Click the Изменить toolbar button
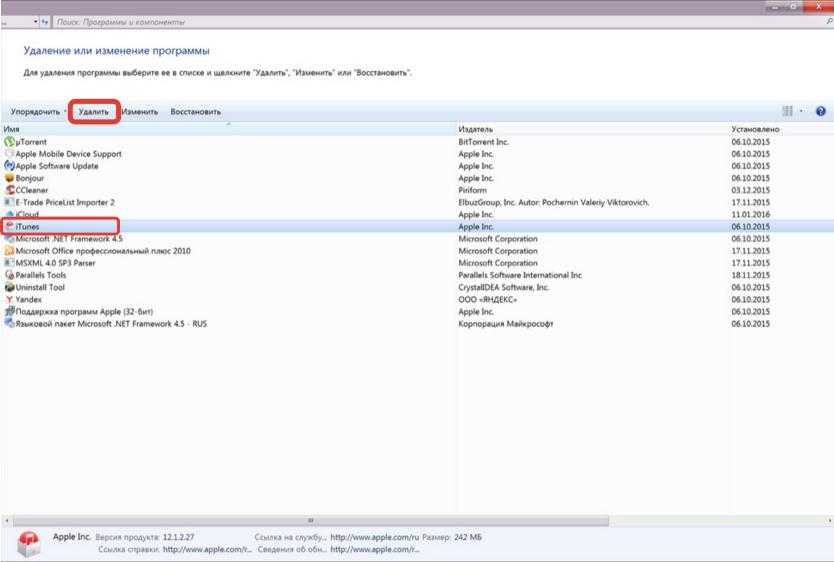The height and width of the screenshot is (562, 834). [x=141, y=112]
